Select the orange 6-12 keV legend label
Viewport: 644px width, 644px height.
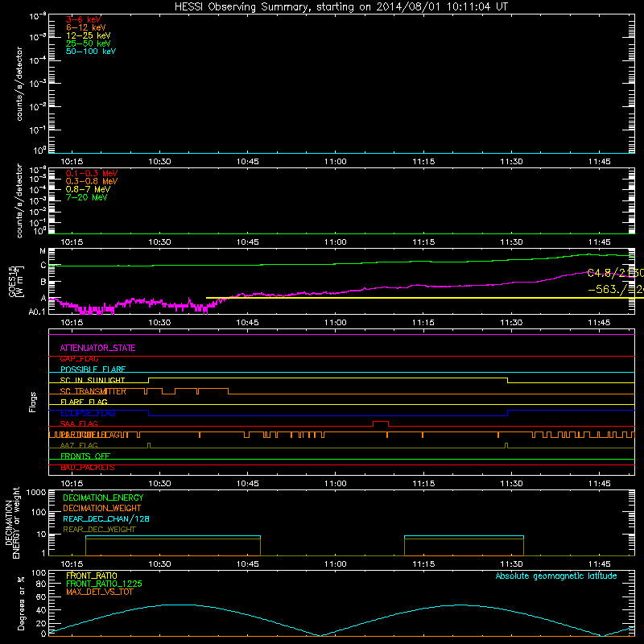(86, 27)
